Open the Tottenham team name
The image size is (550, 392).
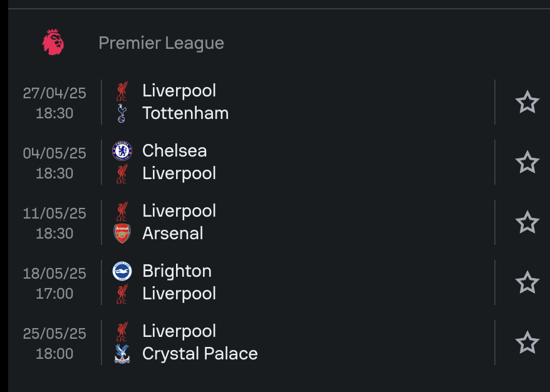point(185,113)
